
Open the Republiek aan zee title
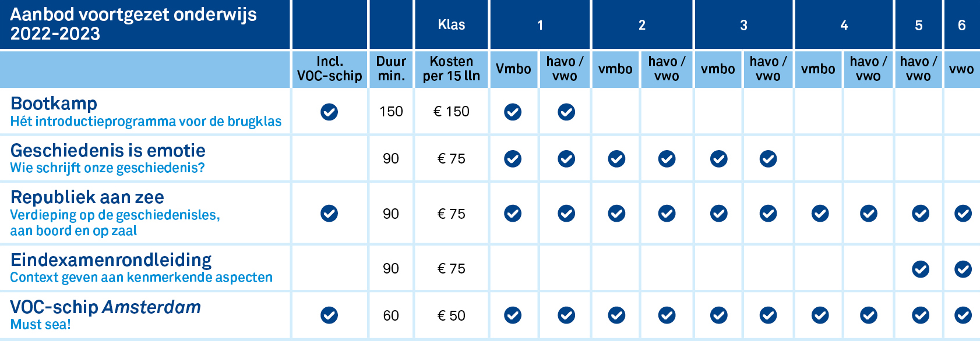tap(87, 197)
